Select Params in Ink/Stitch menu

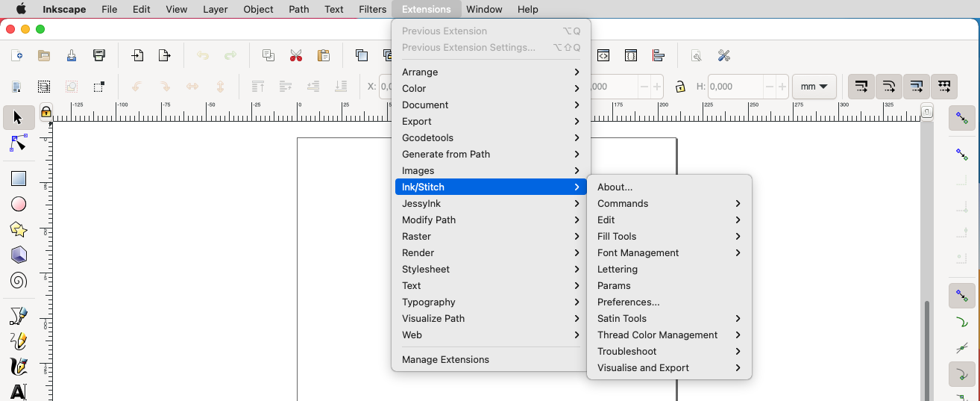coord(669,285)
